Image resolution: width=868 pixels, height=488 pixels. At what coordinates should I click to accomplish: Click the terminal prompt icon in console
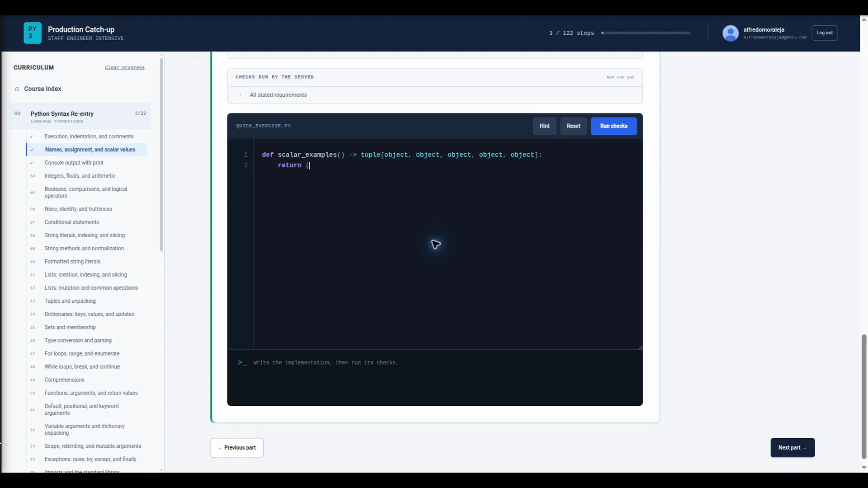(x=242, y=362)
